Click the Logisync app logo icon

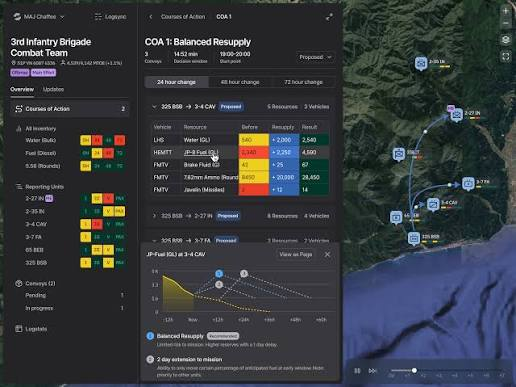click(x=98, y=17)
